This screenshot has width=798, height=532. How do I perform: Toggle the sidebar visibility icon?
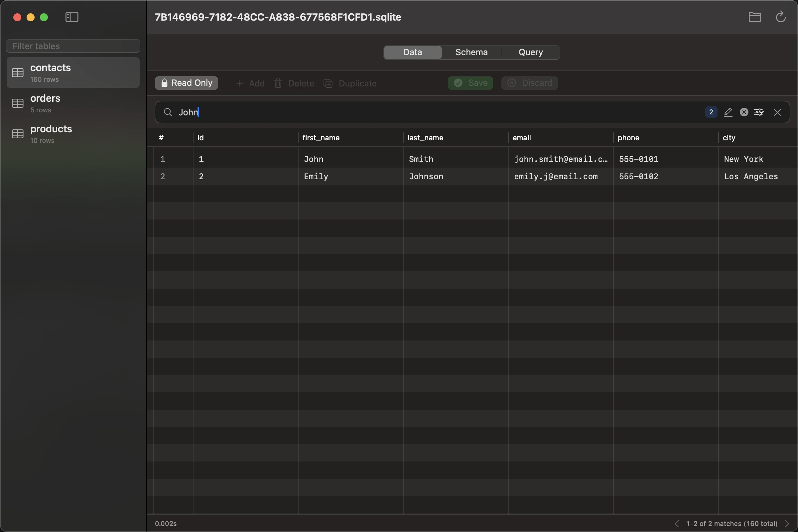pos(71,17)
